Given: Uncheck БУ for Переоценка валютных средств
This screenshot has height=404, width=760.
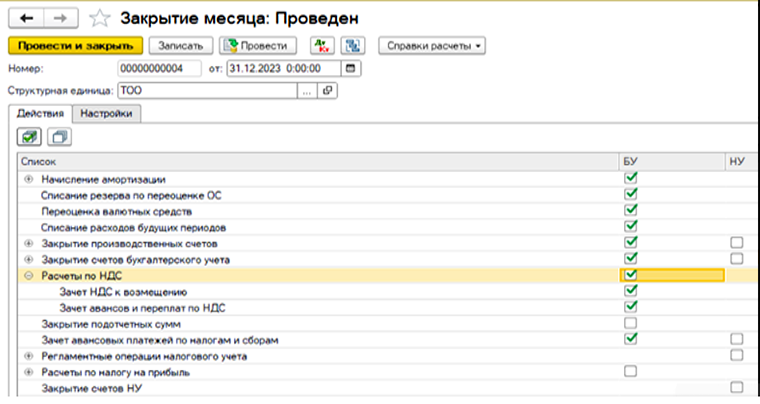Looking at the screenshot, I should (630, 211).
